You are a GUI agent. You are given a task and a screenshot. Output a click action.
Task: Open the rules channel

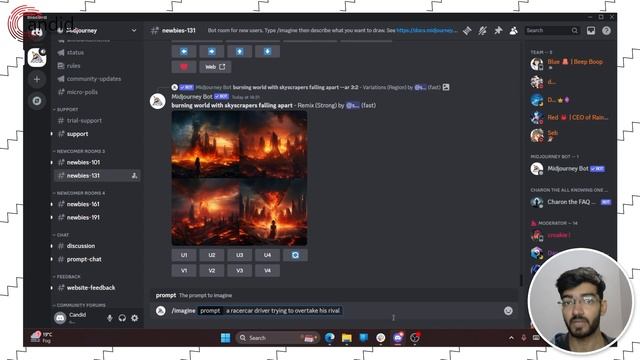(73, 66)
